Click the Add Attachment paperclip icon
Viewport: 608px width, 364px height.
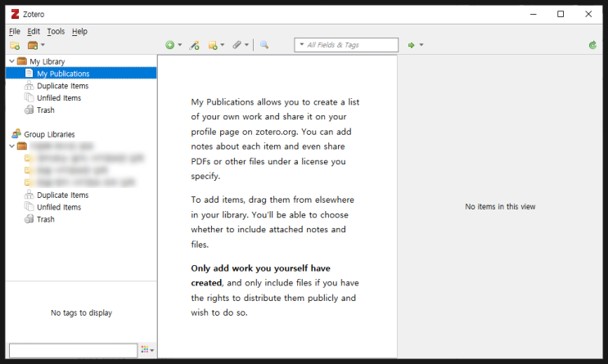click(237, 45)
